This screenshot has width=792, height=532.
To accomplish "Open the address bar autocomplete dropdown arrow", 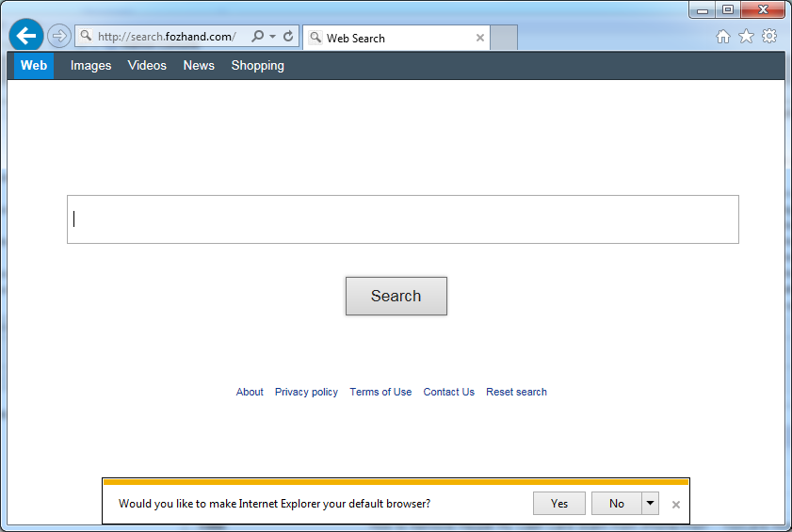I will click(273, 37).
